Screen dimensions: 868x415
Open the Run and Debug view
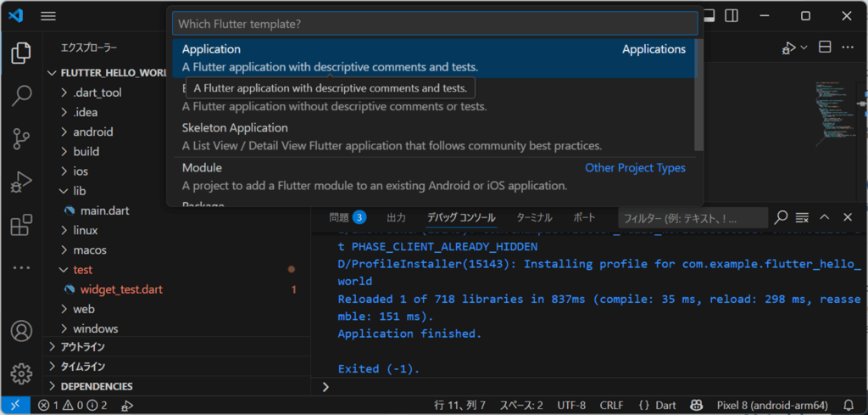pos(21,182)
